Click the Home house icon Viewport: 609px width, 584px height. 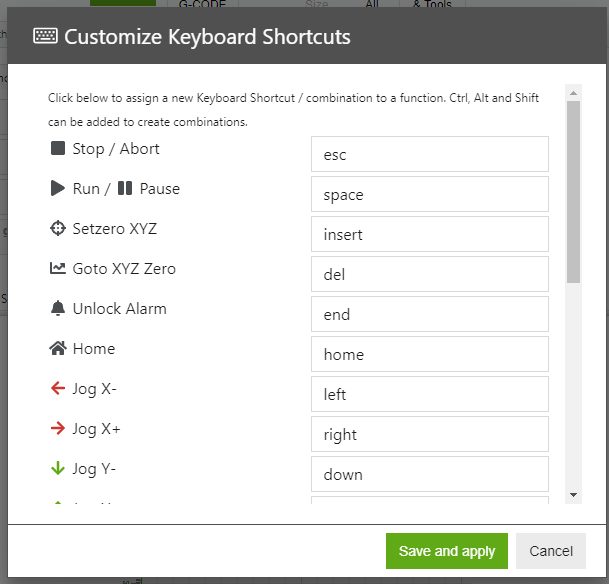coord(58,349)
